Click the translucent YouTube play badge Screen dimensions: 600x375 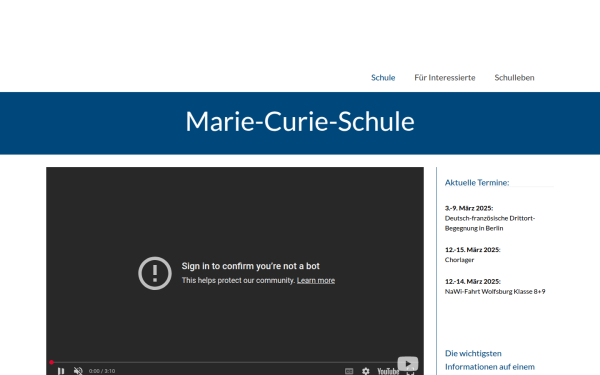408,364
